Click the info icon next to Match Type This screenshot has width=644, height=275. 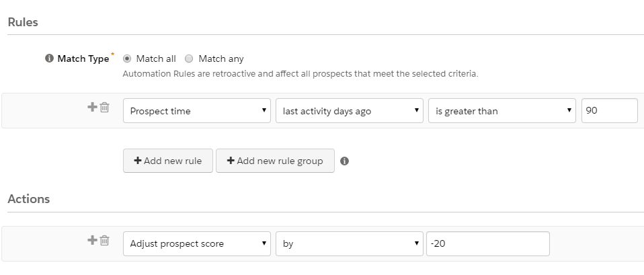(49, 58)
